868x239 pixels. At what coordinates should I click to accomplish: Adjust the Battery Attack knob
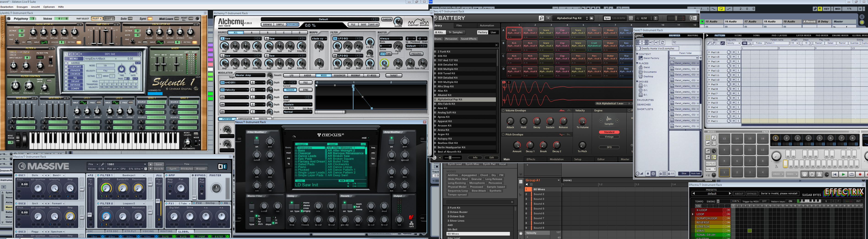click(510, 121)
